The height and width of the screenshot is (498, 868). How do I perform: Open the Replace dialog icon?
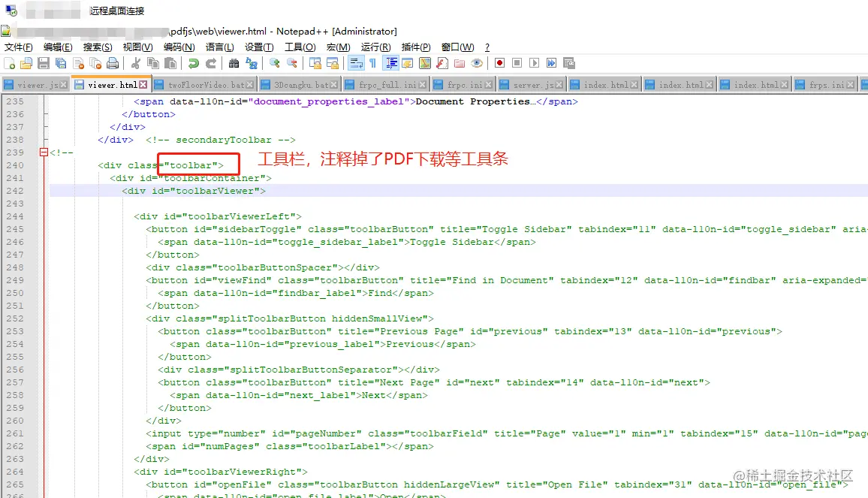coord(252,63)
